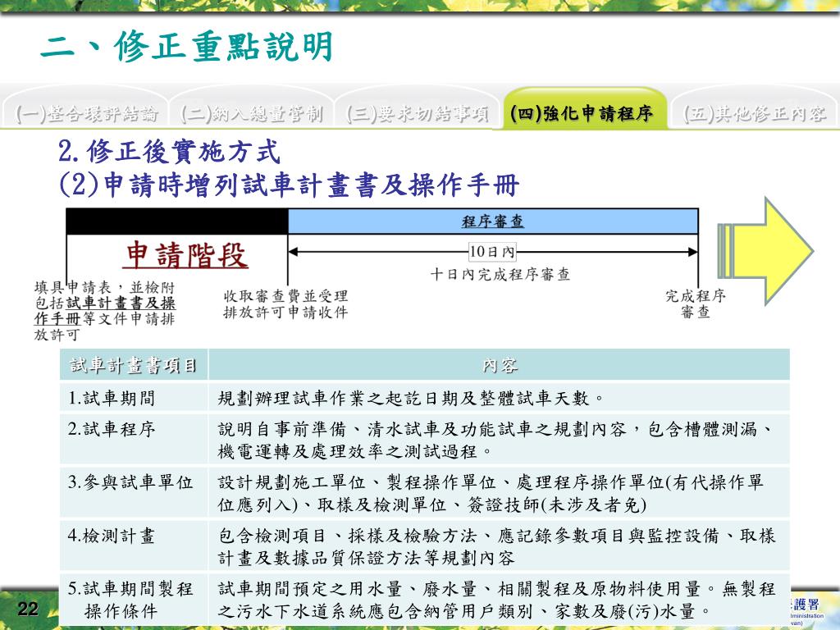Viewport: 840px width, 630px height.
Task: Click table header 內容
Action: click(x=500, y=365)
